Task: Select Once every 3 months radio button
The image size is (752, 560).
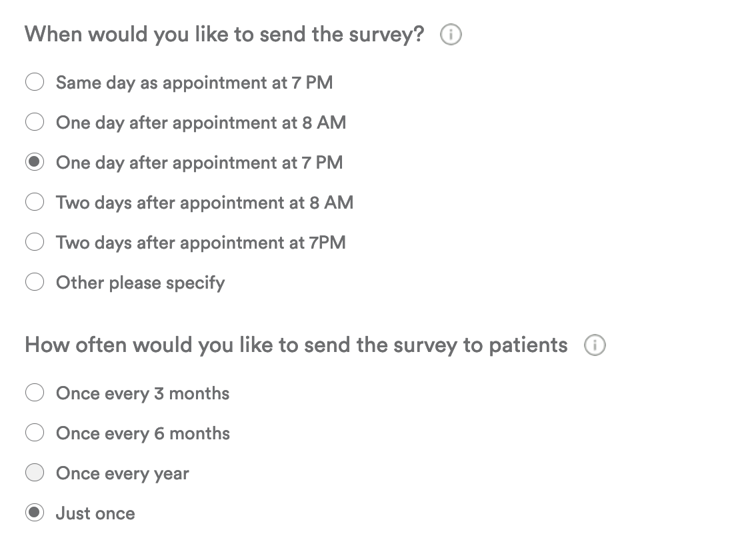Action: [35, 393]
